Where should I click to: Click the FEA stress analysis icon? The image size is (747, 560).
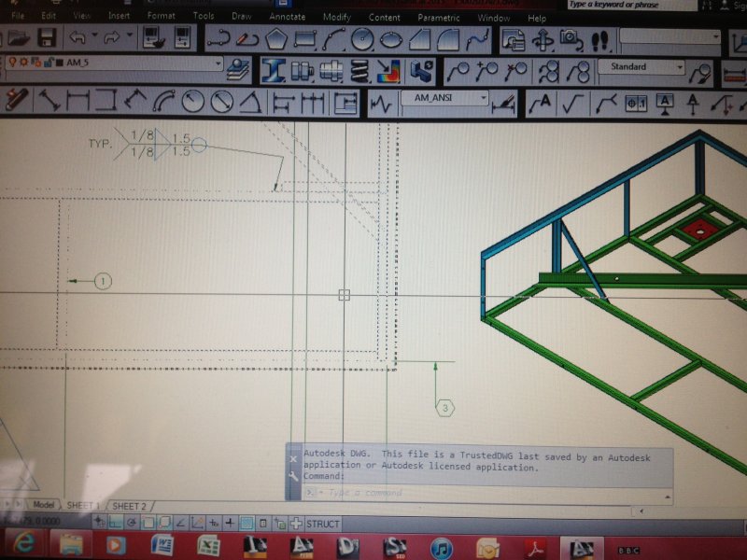(389, 72)
